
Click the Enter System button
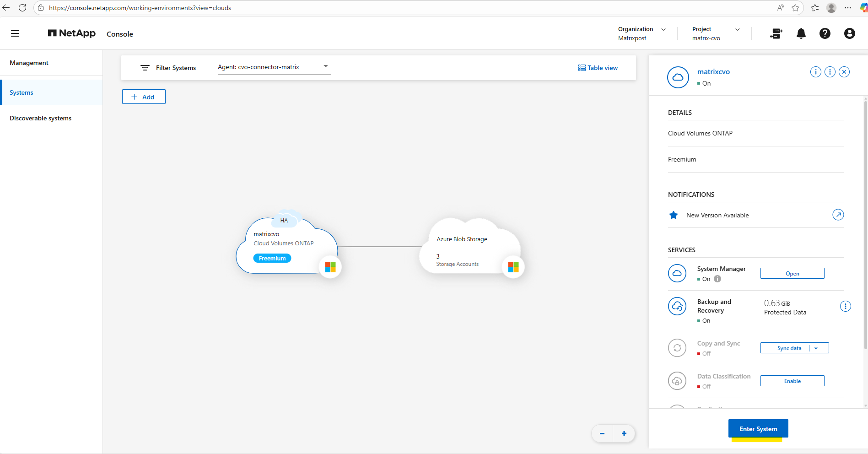[x=758, y=429]
